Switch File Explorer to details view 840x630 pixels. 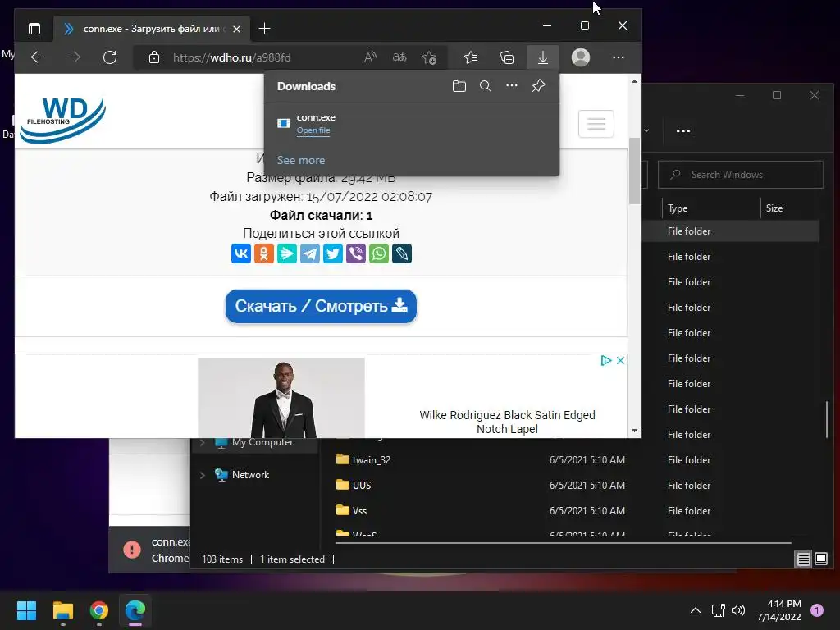pyautogui.click(x=804, y=559)
